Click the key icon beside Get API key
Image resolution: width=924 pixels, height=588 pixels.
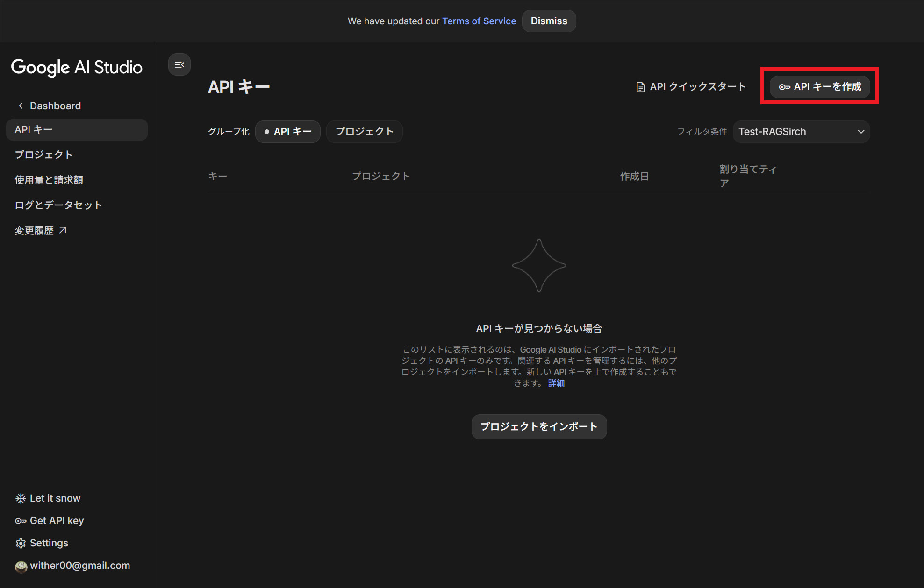(x=21, y=521)
